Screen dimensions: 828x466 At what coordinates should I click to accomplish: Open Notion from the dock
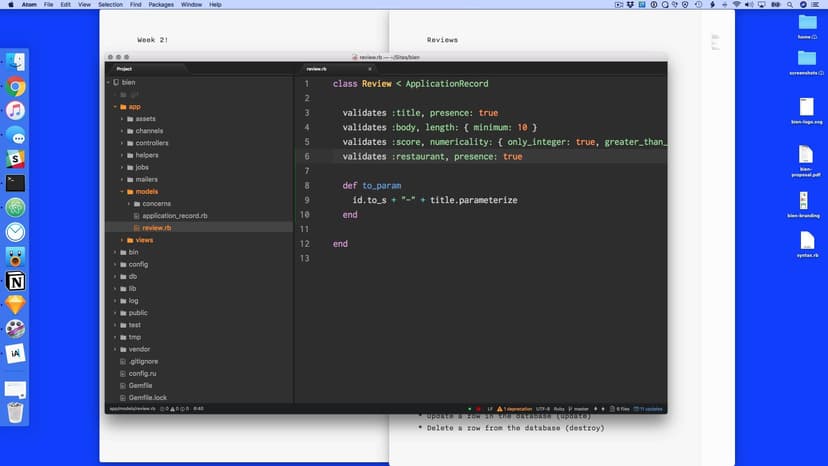coord(15,281)
